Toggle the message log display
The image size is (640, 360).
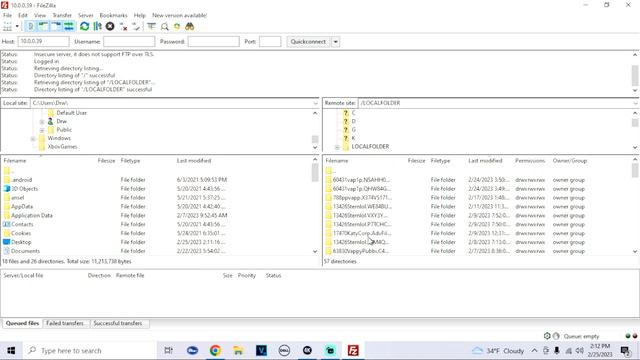tap(30, 27)
